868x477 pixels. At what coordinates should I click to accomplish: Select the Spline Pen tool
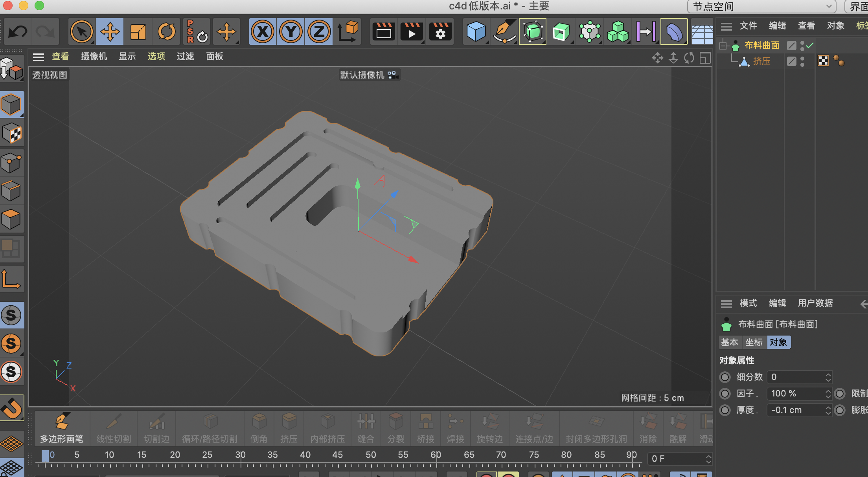[504, 31]
